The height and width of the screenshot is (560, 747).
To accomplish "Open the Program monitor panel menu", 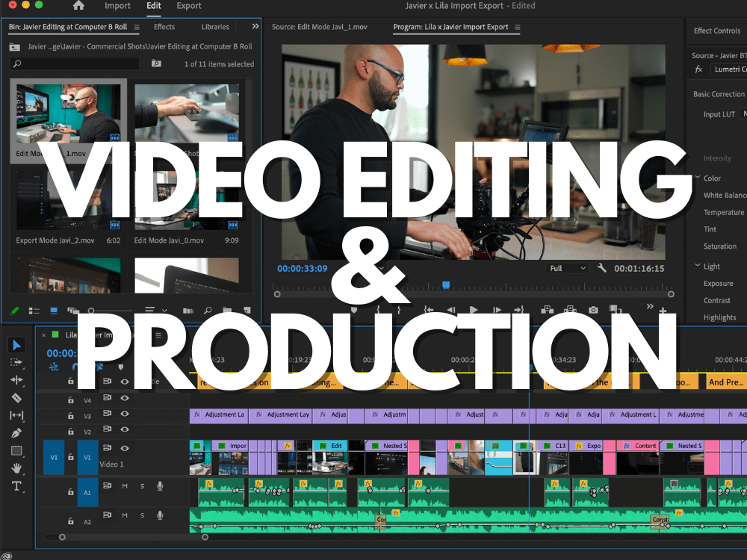I will [518, 27].
